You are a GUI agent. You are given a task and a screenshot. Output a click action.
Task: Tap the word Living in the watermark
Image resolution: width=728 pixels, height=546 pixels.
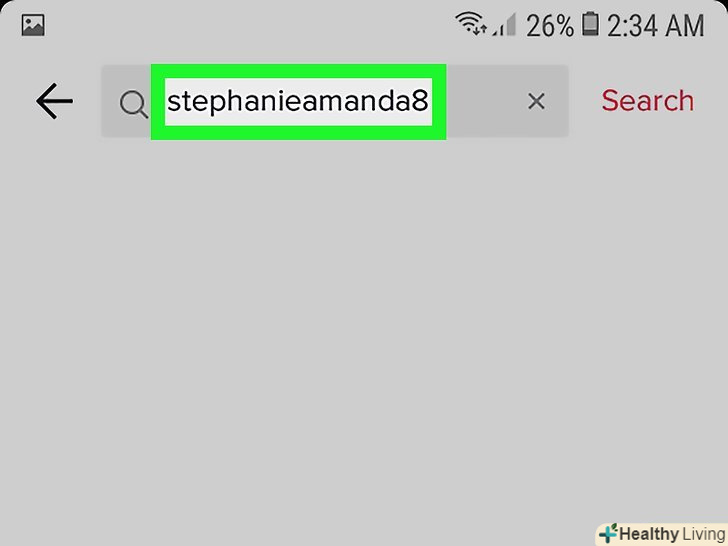[x=704, y=534]
